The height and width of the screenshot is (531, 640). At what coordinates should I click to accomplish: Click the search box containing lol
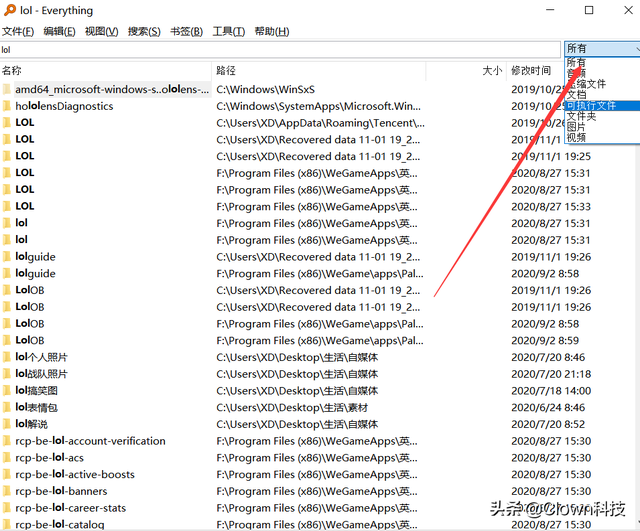(x=280, y=50)
